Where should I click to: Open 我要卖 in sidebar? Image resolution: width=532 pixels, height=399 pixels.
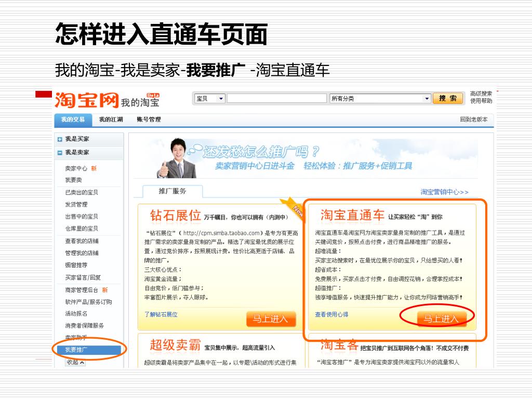click(x=73, y=180)
